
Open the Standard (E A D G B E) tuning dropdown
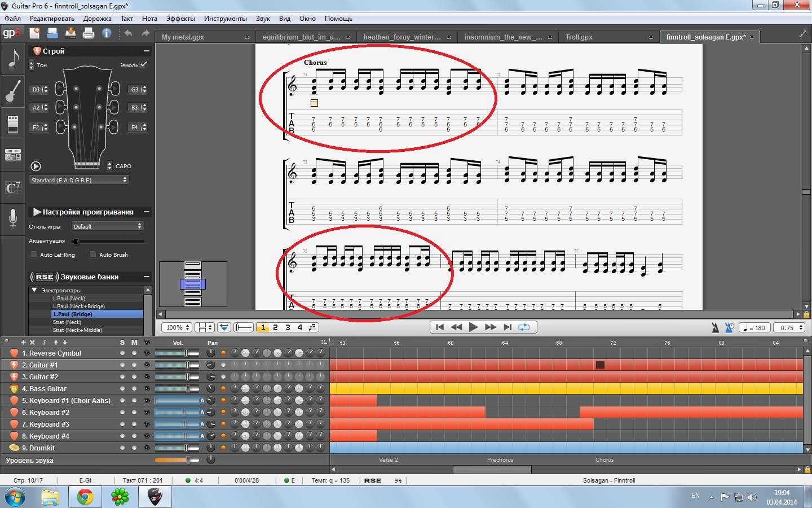coord(79,180)
